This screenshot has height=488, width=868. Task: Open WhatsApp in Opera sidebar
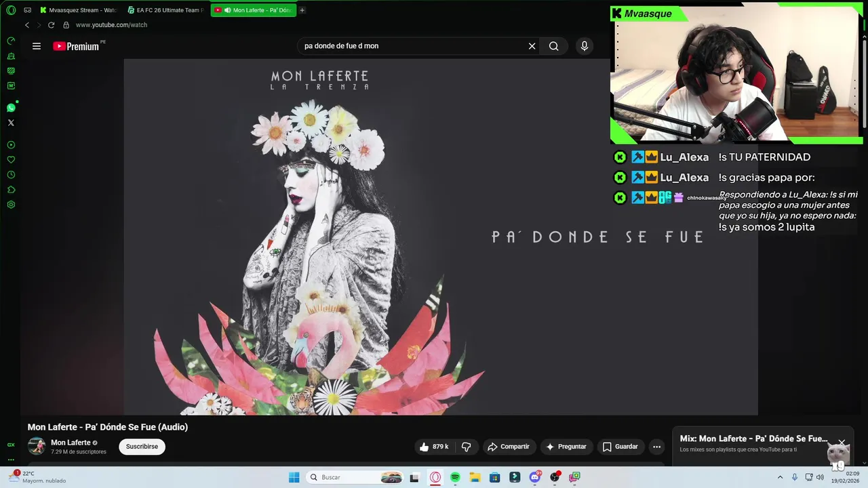point(11,108)
